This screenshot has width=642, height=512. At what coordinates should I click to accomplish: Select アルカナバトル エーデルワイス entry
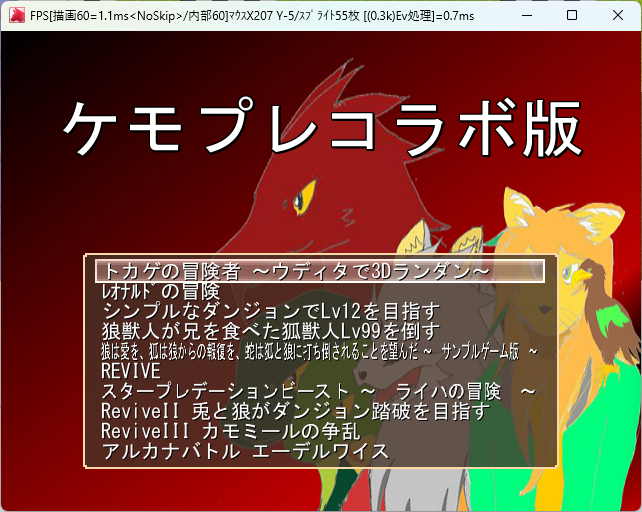245,451
